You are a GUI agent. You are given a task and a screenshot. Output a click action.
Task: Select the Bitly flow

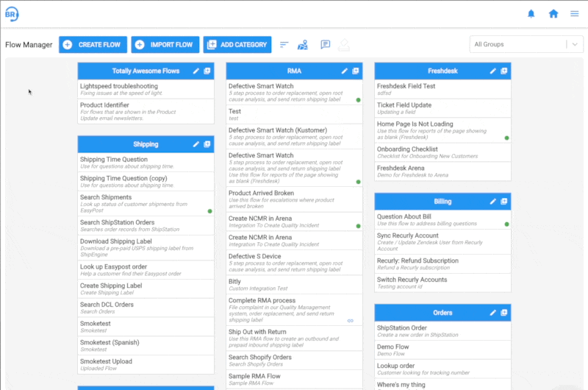point(295,285)
